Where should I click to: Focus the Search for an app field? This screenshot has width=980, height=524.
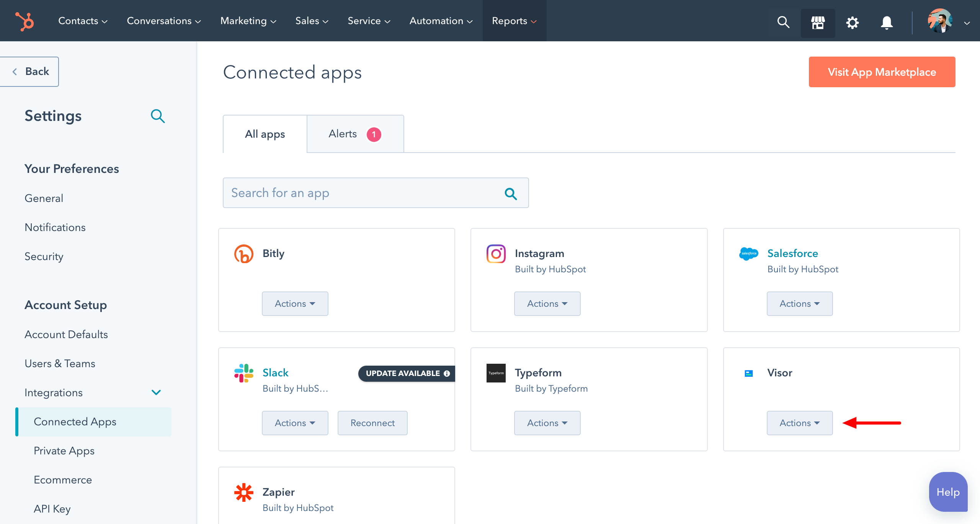[376, 193]
